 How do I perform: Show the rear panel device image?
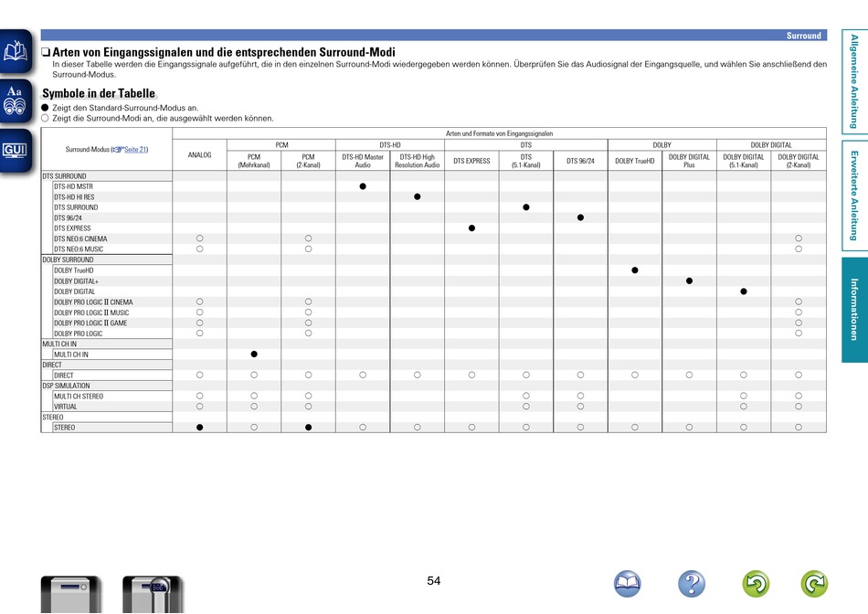153,594
